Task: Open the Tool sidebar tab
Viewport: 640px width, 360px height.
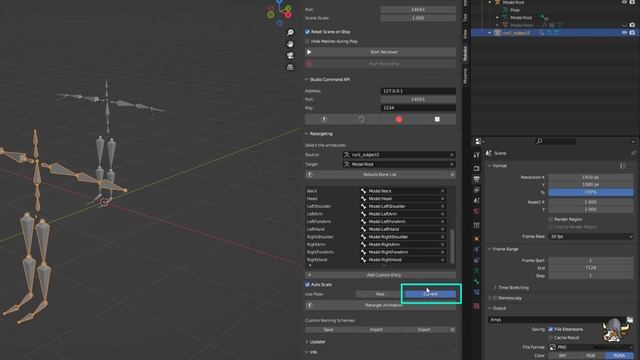Action: [x=465, y=17]
